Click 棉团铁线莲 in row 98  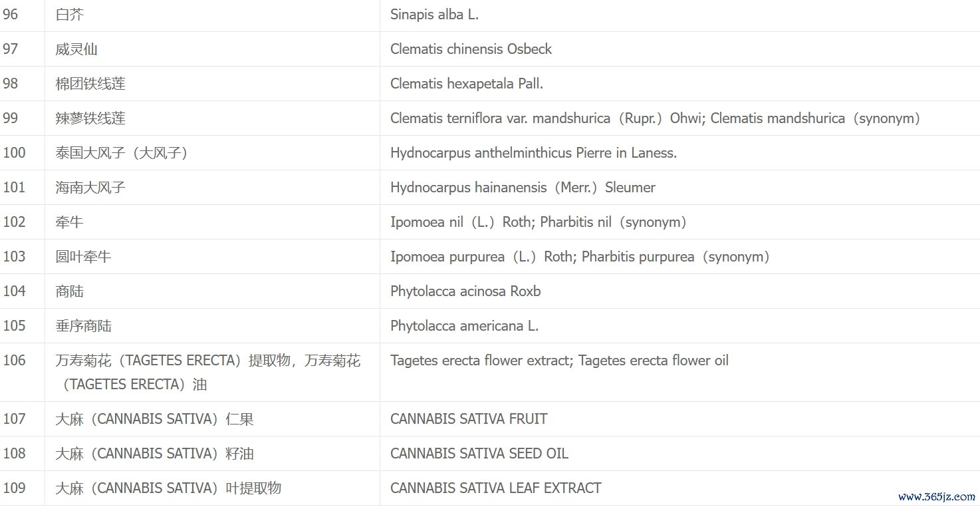coord(90,84)
